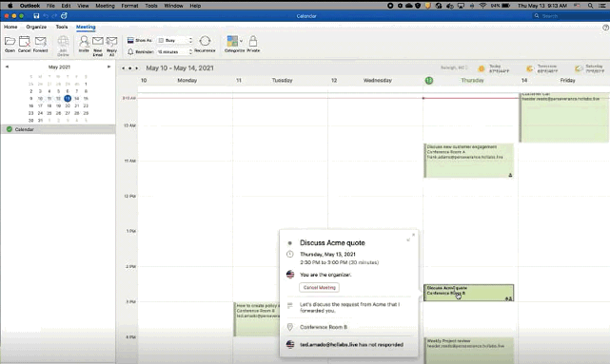Click the undo arrow in the title bar
The height and width of the screenshot is (364, 610).
[46, 16]
